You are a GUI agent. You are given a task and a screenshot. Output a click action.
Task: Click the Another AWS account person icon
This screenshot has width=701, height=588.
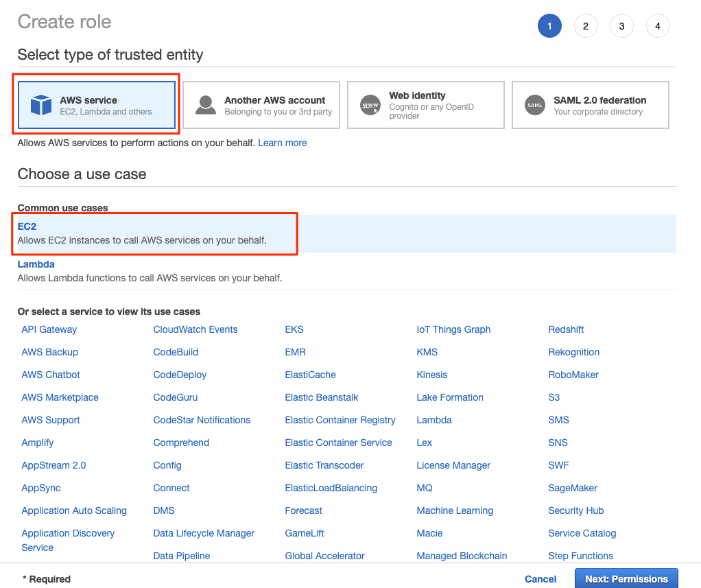[x=205, y=105]
